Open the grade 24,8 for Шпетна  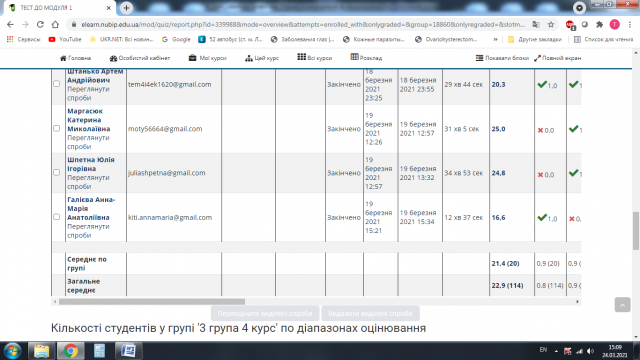pyautogui.click(x=498, y=173)
